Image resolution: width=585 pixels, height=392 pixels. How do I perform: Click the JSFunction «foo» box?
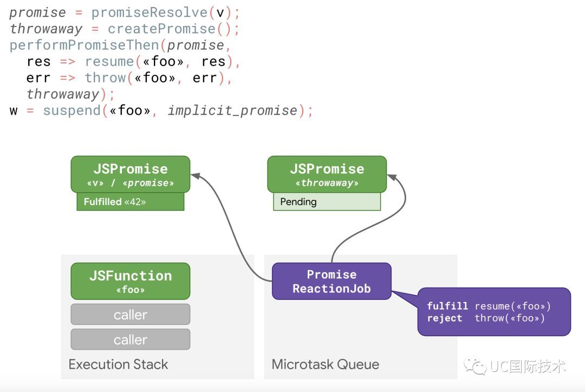pyautogui.click(x=131, y=281)
